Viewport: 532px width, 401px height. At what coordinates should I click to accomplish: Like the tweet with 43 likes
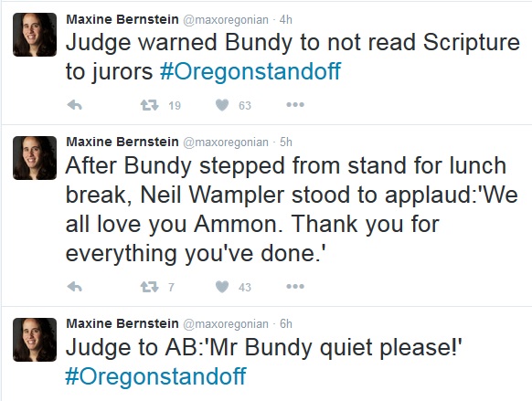[x=222, y=287]
